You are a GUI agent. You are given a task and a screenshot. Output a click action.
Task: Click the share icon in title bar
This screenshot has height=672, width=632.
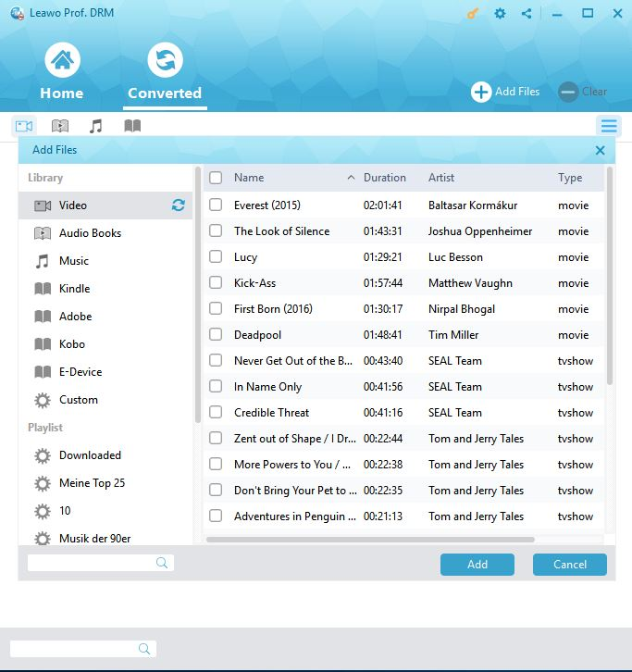click(527, 14)
